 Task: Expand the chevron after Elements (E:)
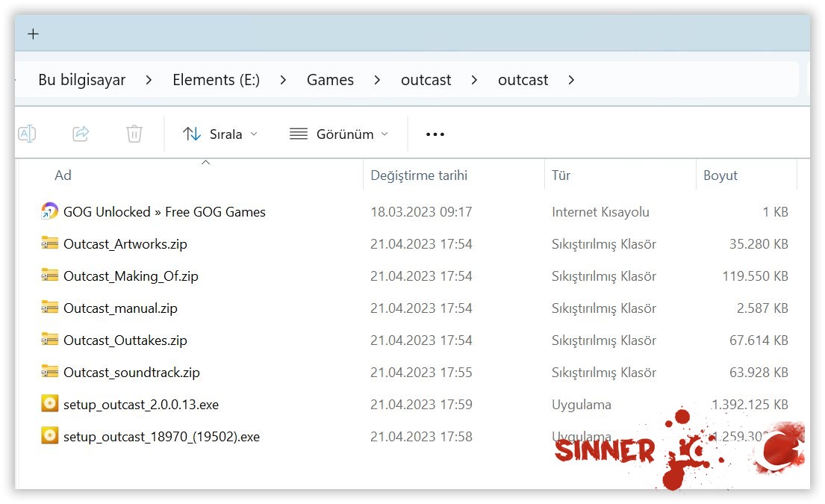pos(283,80)
